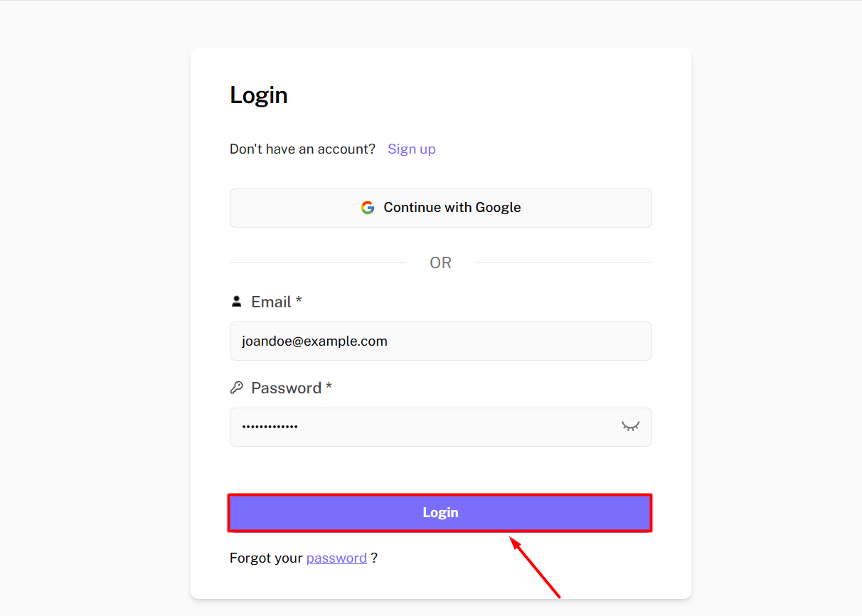Click the question mark after the password link
Viewport: 862px width, 616px height.
point(374,558)
